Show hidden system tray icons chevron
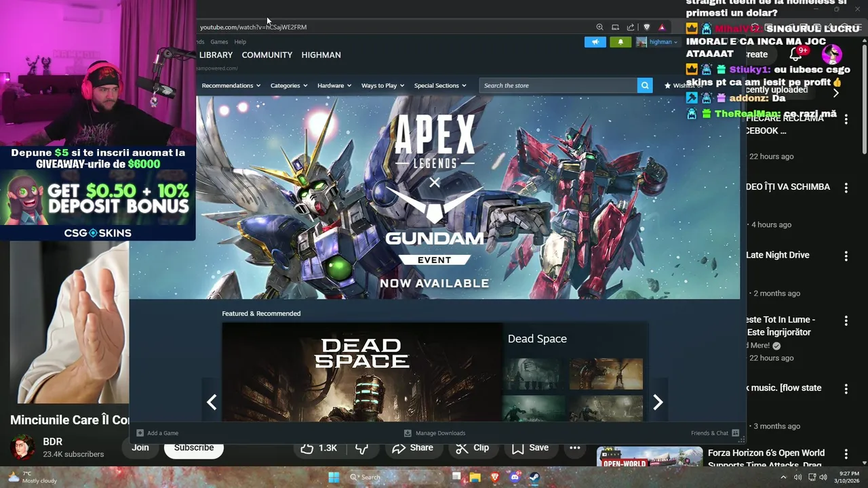The height and width of the screenshot is (488, 868). pyautogui.click(x=783, y=477)
